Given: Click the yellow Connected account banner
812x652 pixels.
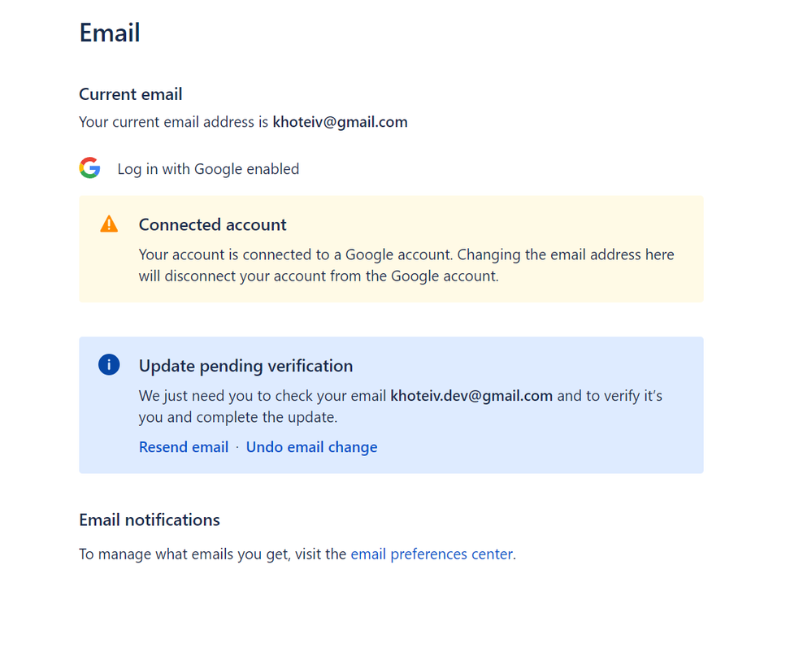Looking at the screenshot, I should tap(391, 249).
